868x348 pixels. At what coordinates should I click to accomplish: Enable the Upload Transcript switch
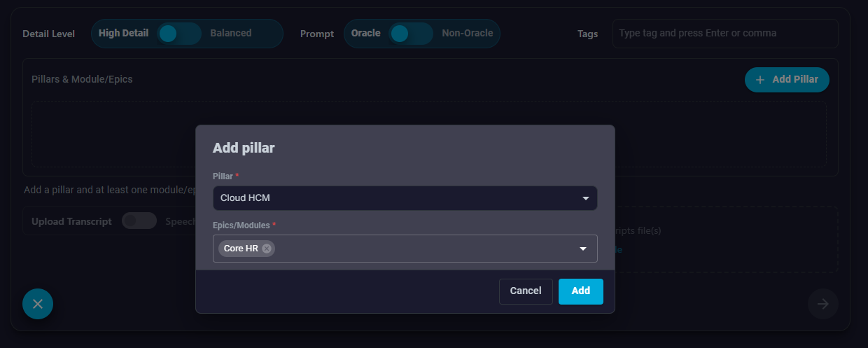pos(139,221)
